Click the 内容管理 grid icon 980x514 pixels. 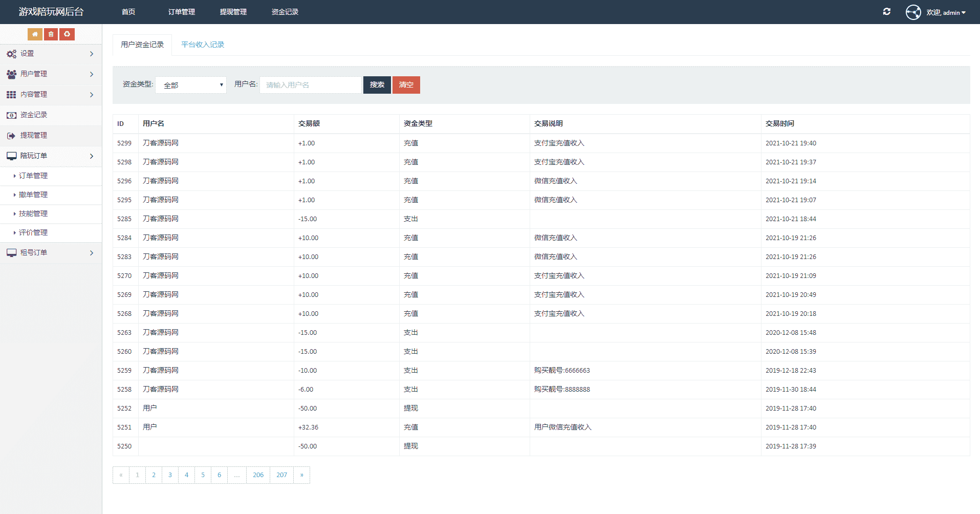click(x=11, y=95)
